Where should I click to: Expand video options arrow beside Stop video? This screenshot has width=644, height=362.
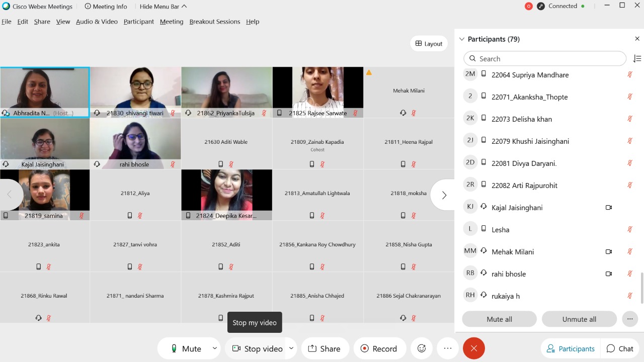coord(291,348)
